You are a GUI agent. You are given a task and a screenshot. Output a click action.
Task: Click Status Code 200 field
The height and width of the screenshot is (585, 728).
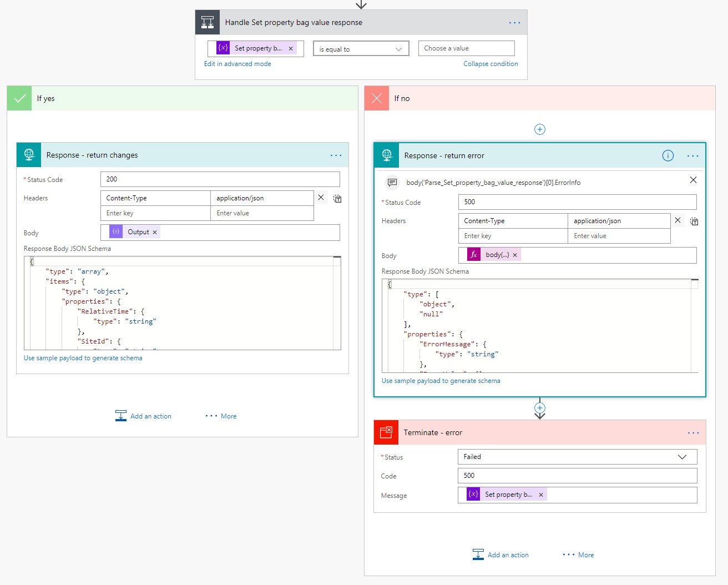220,179
